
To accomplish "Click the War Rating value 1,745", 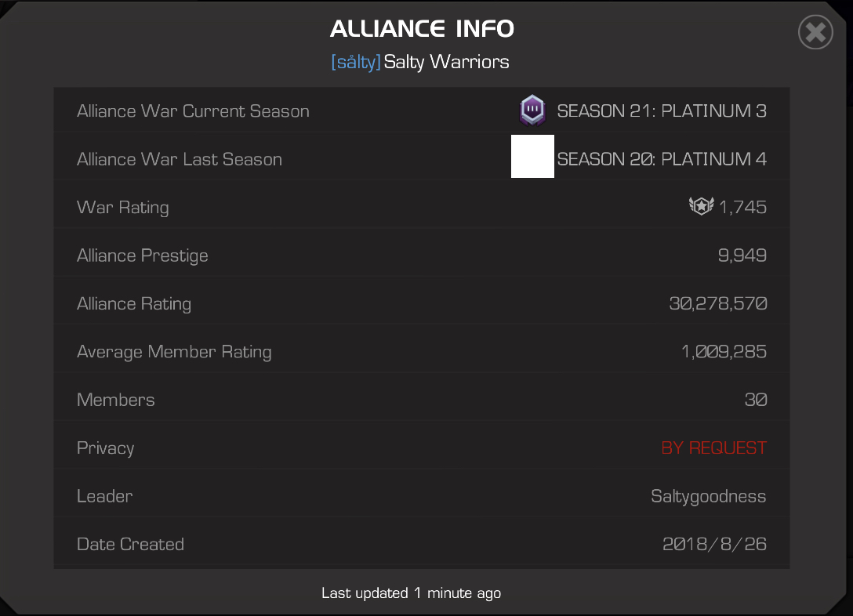I will click(x=742, y=207).
